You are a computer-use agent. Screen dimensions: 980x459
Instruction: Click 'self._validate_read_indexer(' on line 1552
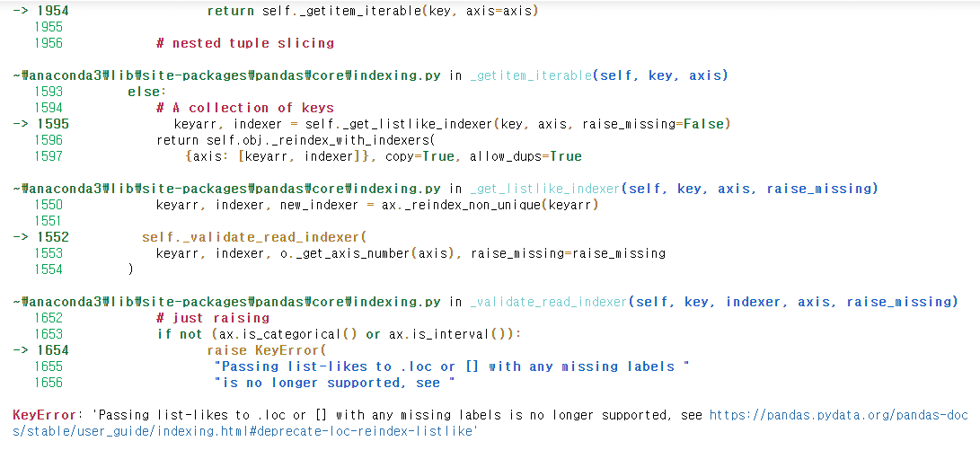coord(253,237)
